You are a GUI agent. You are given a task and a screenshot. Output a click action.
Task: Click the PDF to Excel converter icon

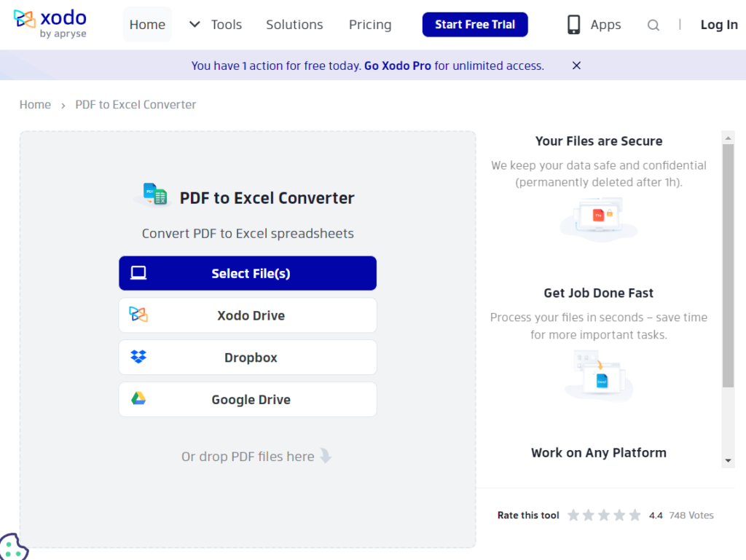pos(153,194)
